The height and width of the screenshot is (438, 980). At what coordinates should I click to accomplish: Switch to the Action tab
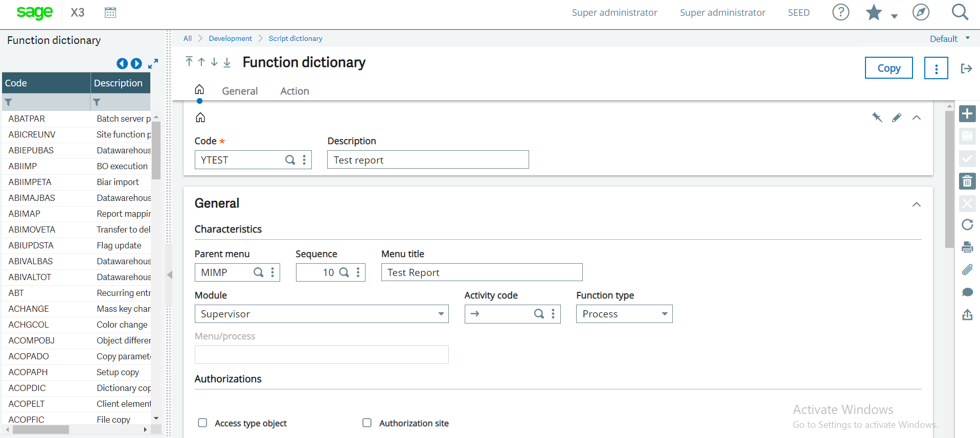point(294,91)
